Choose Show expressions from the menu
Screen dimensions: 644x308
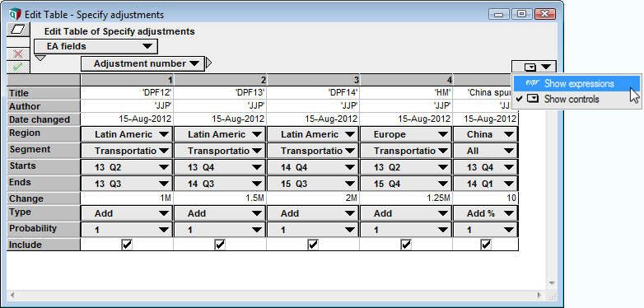(576, 83)
